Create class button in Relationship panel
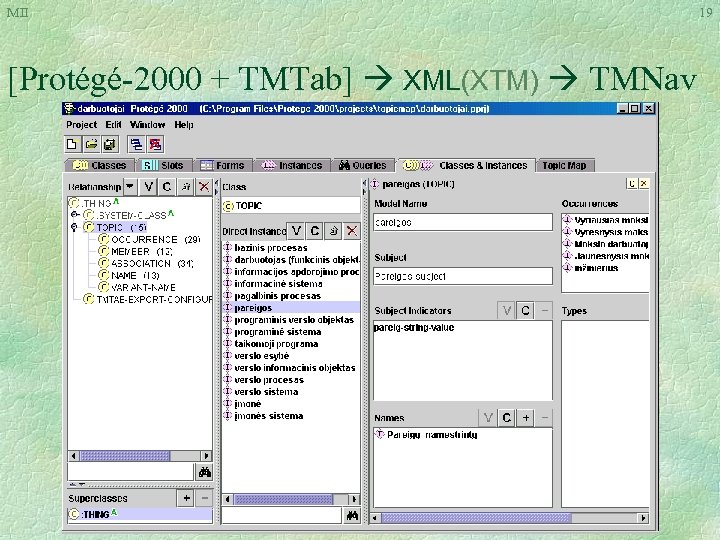The image size is (720, 540). tap(167, 186)
